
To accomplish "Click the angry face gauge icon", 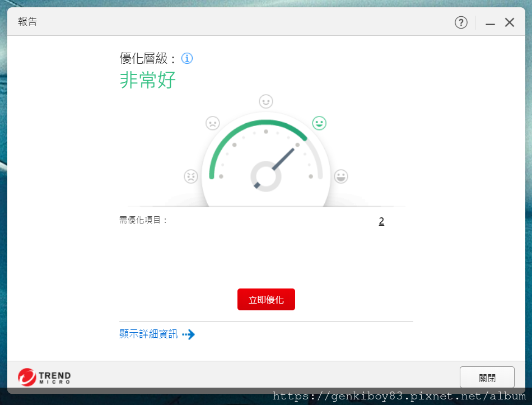I will click(190, 176).
